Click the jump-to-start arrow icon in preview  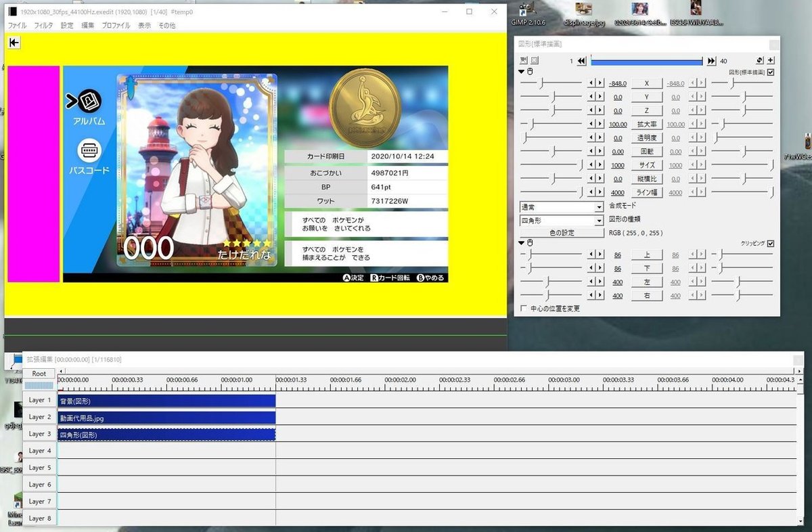click(14, 43)
